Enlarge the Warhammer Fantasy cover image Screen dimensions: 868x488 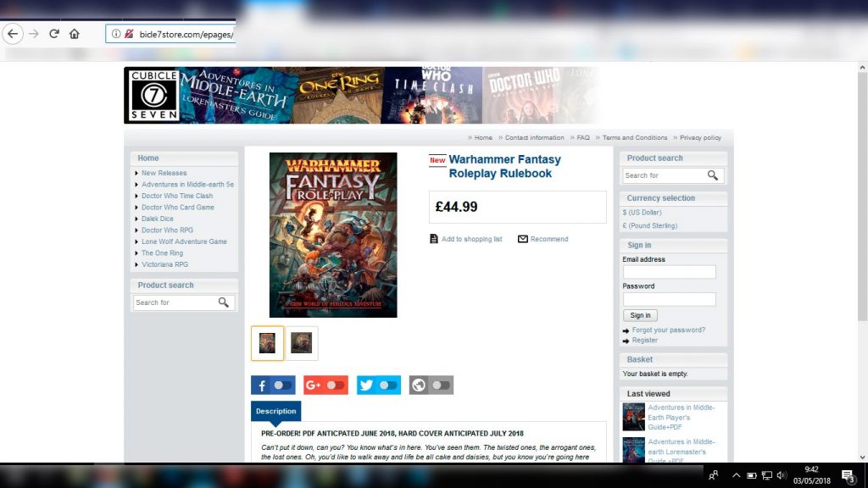[x=333, y=236]
